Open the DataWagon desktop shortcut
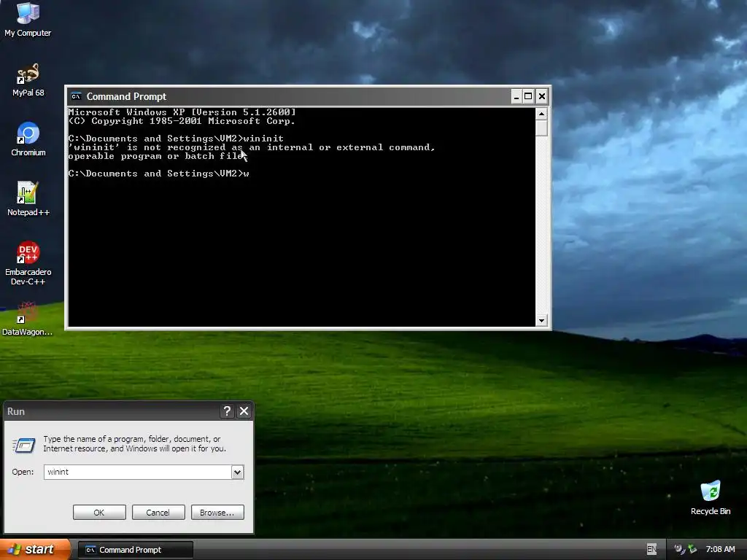The image size is (747, 560). click(x=27, y=318)
